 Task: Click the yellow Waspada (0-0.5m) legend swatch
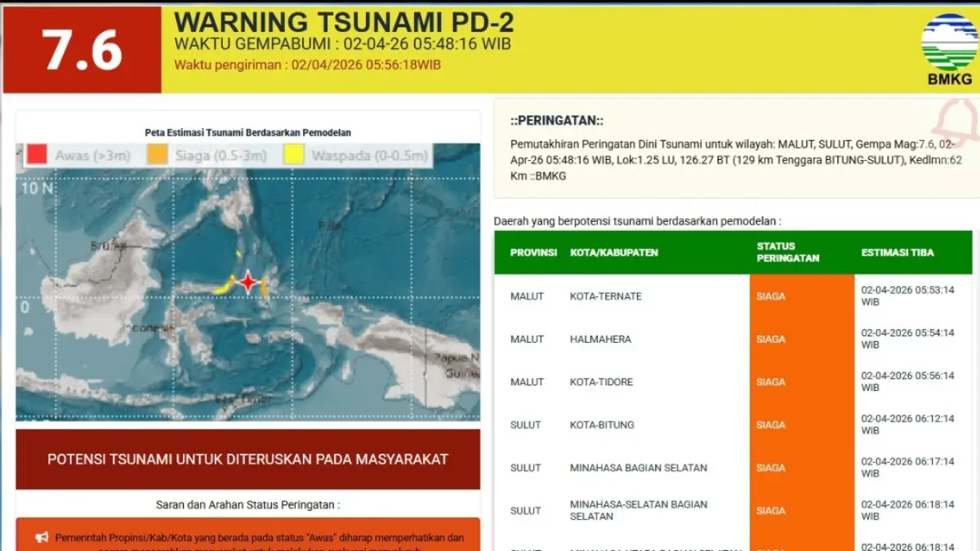[x=294, y=155]
